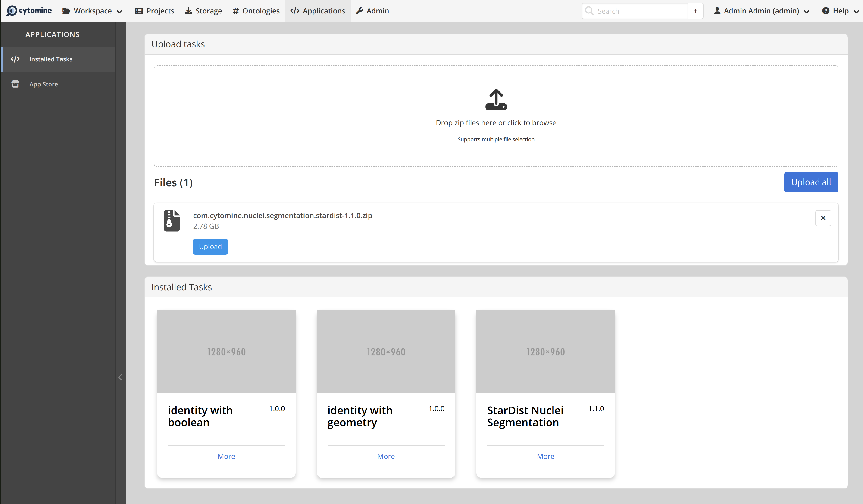This screenshot has height=504, width=863.
Task: Click the Files (1) heading
Action: [x=173, y=182]
